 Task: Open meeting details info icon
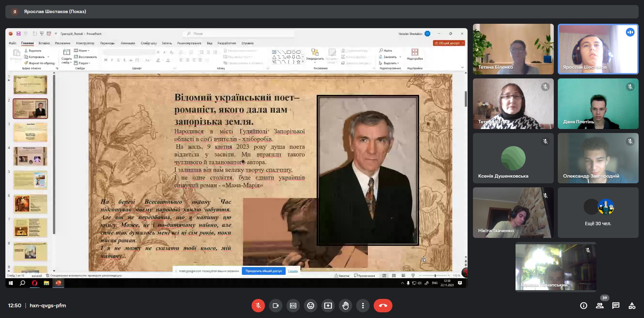point(584,306)
